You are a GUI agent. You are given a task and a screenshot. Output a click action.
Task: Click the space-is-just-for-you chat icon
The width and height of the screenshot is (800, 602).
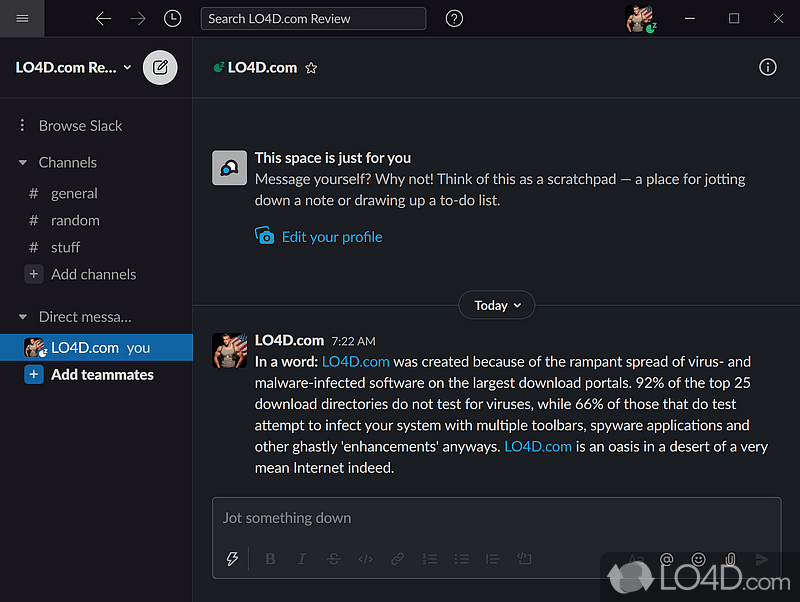(230, 168)
